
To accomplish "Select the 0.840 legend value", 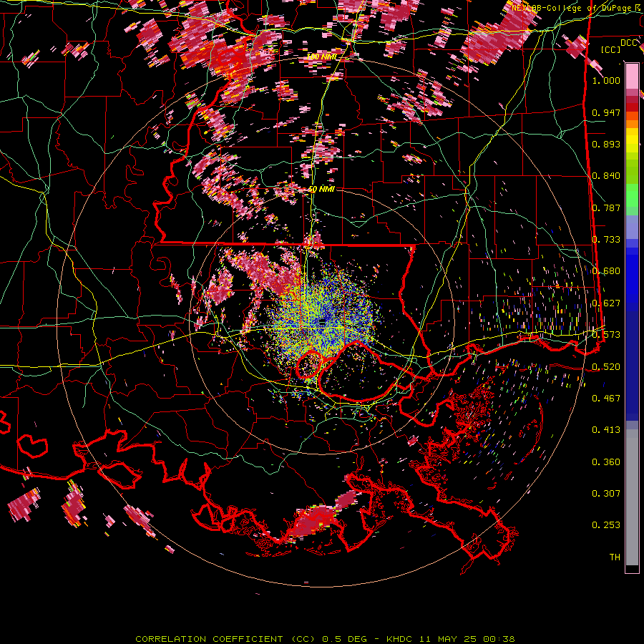I will pos(606,176).
